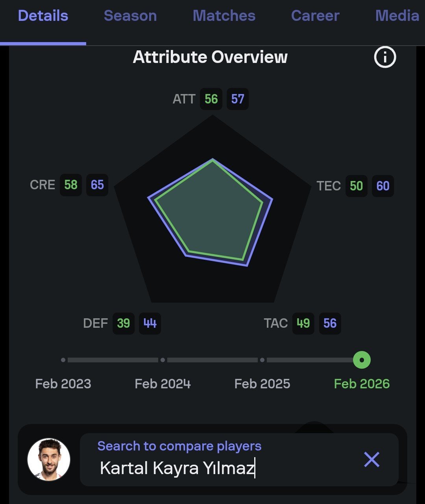Screen dimensions: 425x504
Task: Click the purple CRE value 65
Action: [x=97, y=185]
